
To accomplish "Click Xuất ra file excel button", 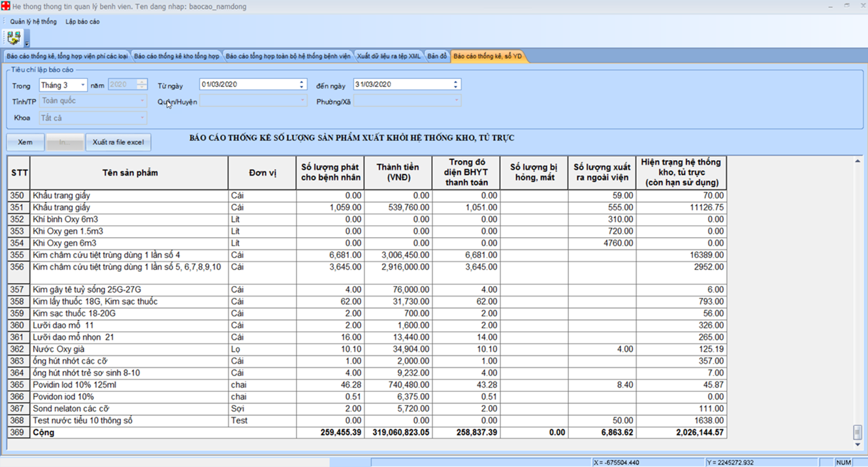I will 118,142.
